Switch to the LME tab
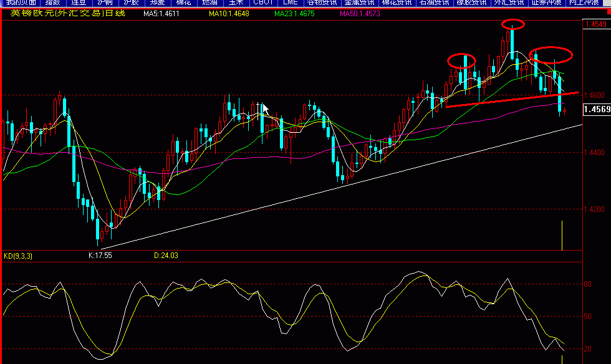Image resolution: width=611 pixels, height=364 pixels. [x=291, y=2]
